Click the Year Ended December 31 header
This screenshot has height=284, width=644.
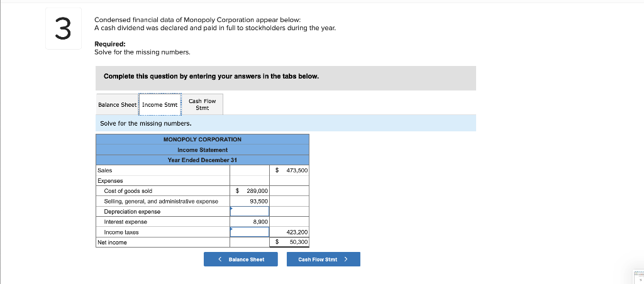tap(203, 160)
